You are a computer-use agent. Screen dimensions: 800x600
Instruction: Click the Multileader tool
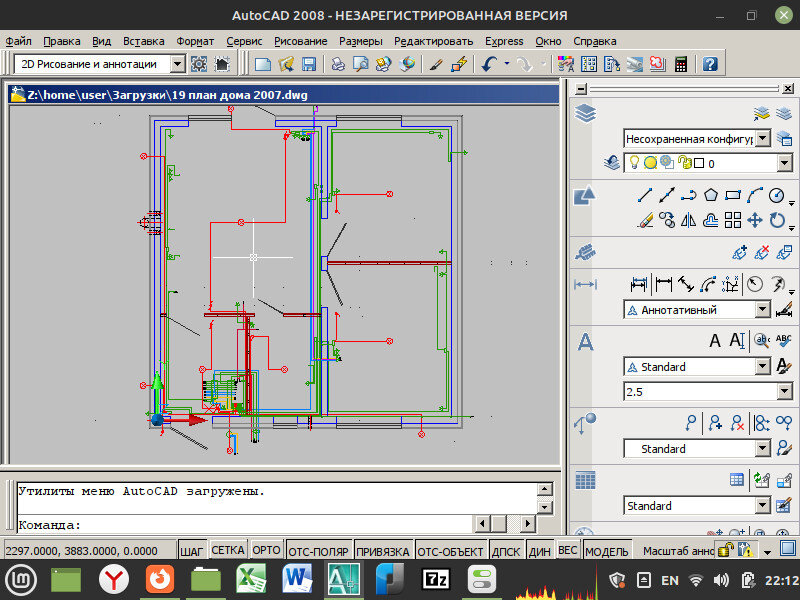691,423
